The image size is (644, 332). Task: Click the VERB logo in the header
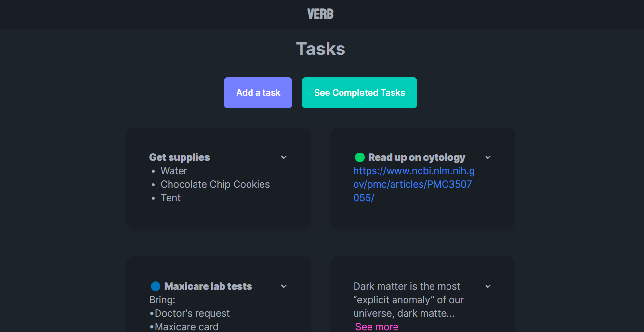pyautogui.click(x=320, y=14)
